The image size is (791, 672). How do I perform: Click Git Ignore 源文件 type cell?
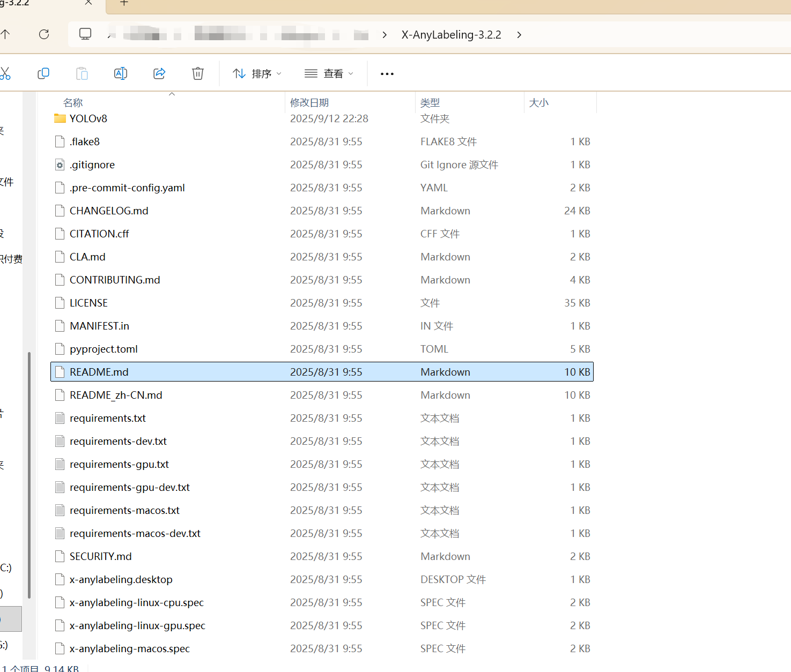(x=460, y=165)
